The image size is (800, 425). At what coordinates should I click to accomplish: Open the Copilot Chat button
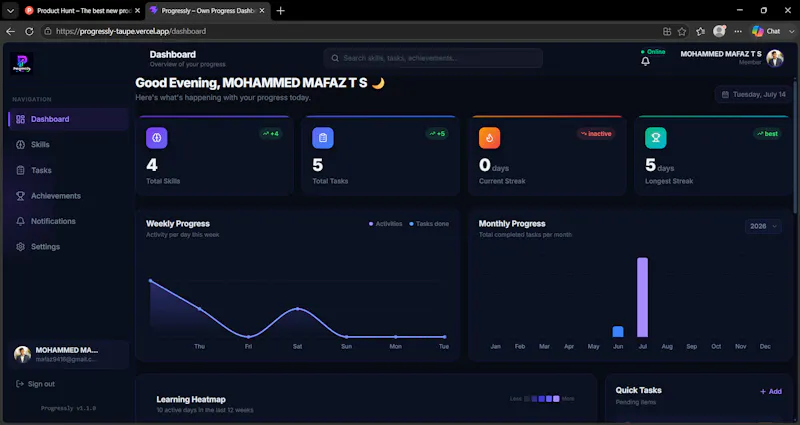pyautogui.click(x=766, y=31)
